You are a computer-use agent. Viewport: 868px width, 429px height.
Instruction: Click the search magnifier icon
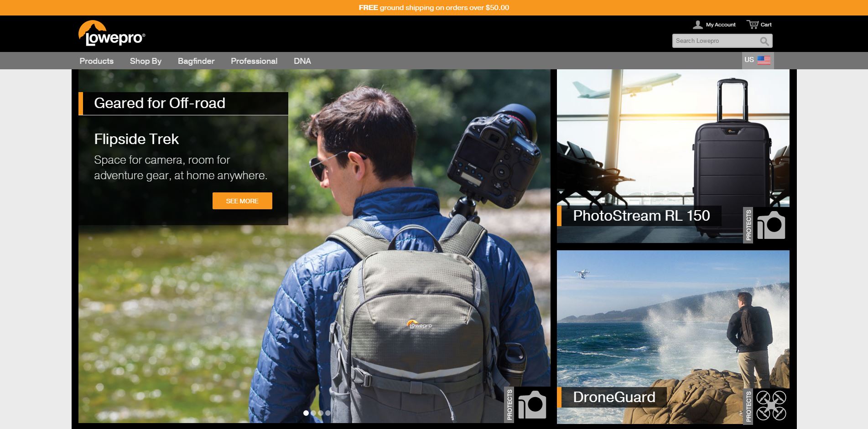click(764, 41)
